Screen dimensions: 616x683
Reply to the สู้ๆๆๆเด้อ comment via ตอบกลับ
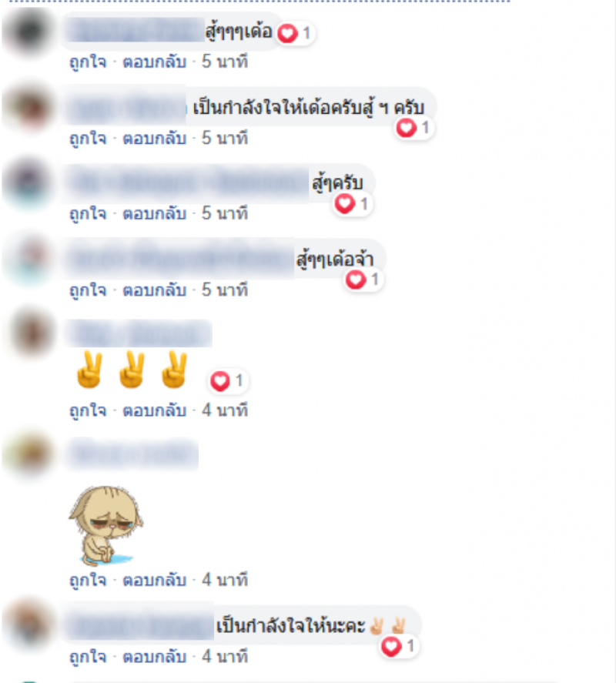pyautogui.click(x=155, y=62)
